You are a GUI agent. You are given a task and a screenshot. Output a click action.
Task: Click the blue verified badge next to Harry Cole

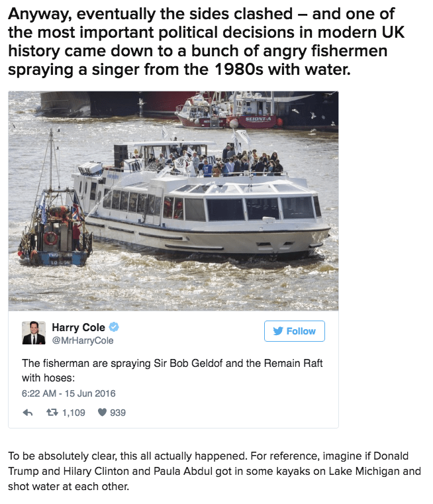click(x=114, y=327)
